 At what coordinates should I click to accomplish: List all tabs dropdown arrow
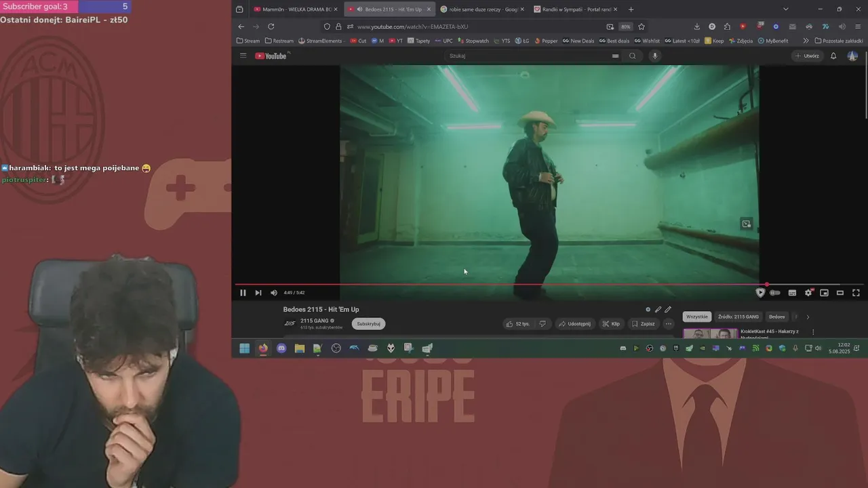pos(786,9)
